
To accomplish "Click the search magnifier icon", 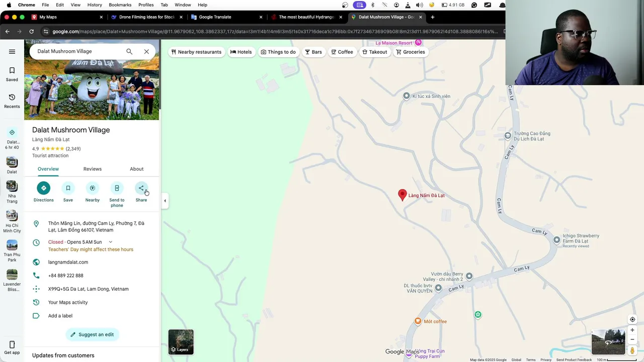I will point(129,51).
